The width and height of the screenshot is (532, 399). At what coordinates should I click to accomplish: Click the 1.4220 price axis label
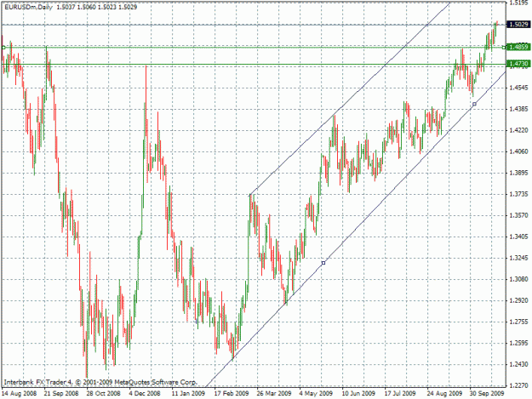[x=518, y=130]
